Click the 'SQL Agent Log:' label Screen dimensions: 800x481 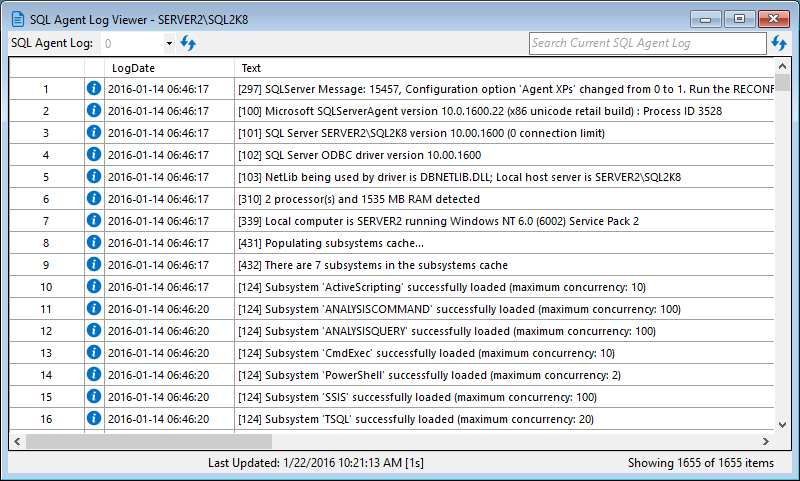(52, 43)
